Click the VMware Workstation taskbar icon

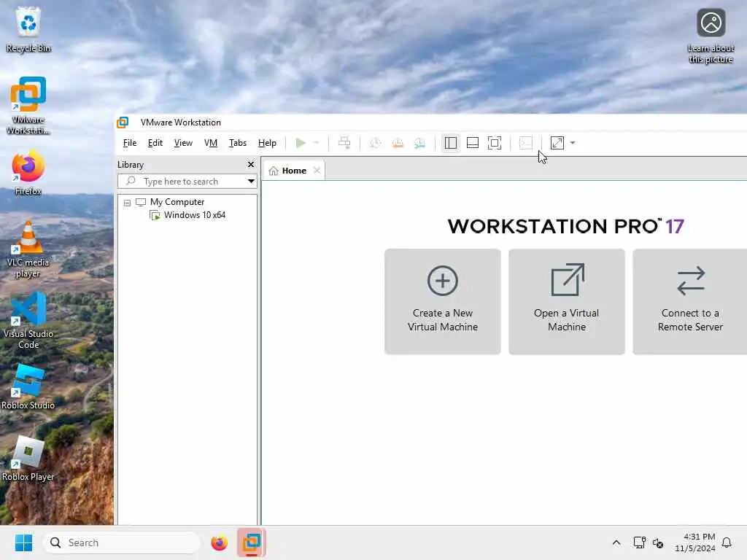tap(251, 542)
